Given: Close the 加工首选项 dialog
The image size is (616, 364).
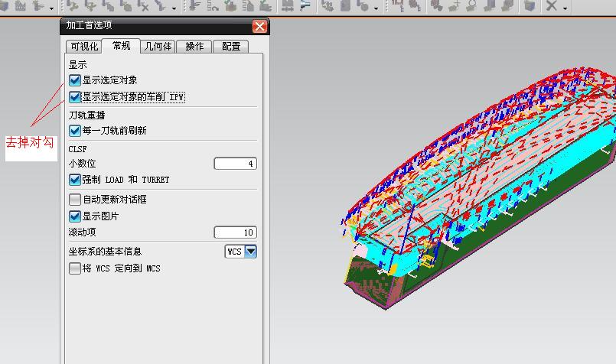Looking at the screenshot, I should coord(259,26).
